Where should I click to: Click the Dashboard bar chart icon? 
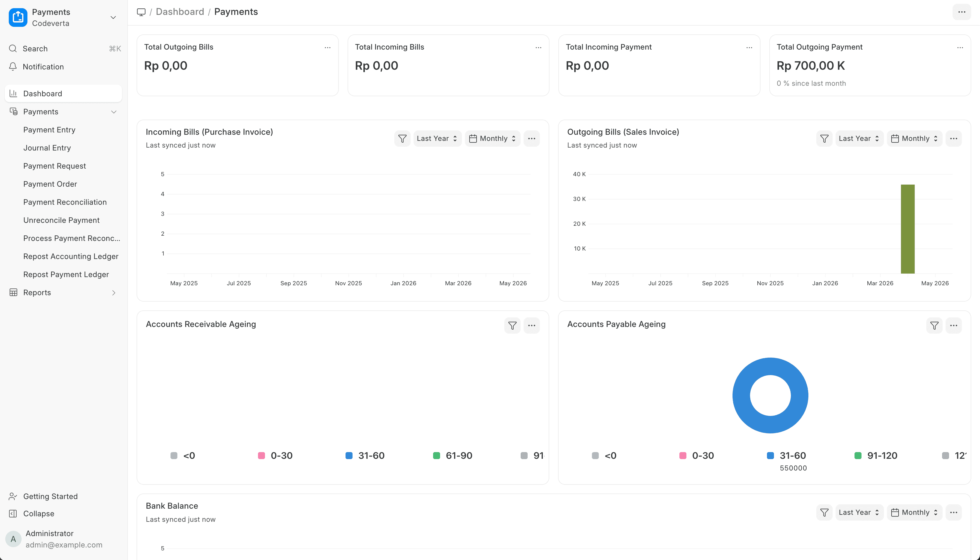click(13, 93)
